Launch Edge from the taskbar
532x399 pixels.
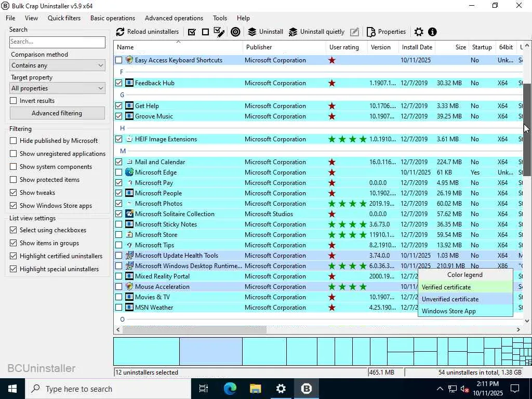[230, 389]
